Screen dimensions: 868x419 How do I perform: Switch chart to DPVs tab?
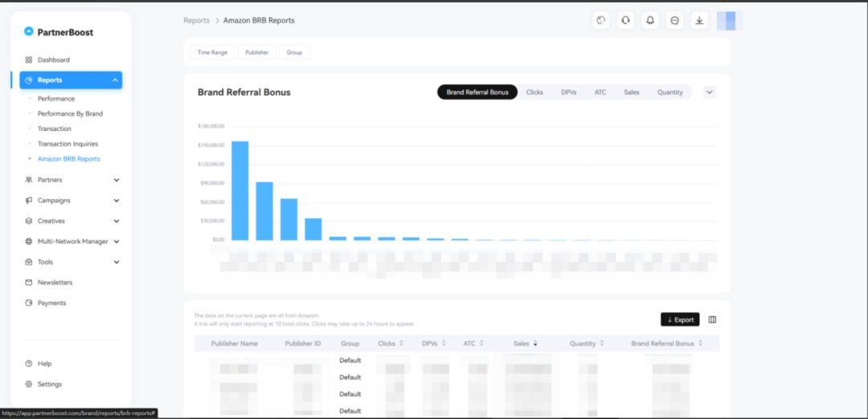click(x=568, y=92)
